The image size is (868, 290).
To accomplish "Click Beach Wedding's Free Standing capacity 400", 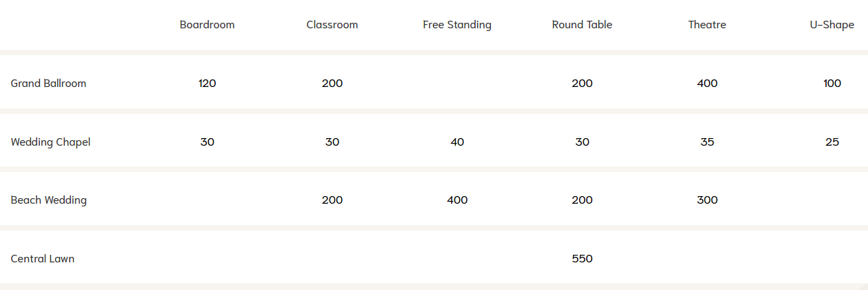I will coord(457,200).
